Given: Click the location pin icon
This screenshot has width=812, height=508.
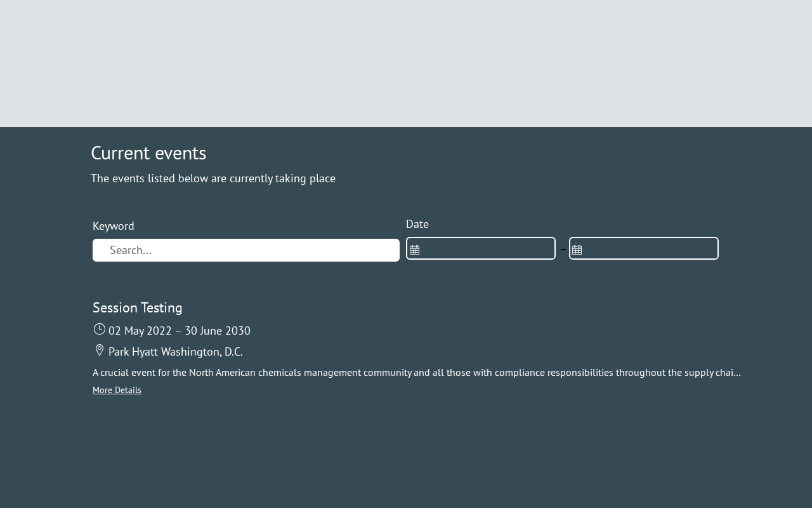Looking at the screenshot, I should pos(99,350).
